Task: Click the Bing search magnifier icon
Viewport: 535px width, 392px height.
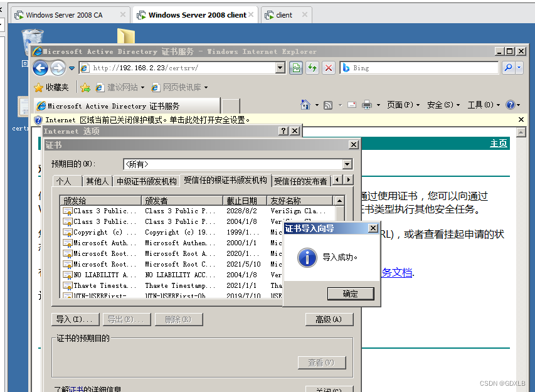Action: 508,68
